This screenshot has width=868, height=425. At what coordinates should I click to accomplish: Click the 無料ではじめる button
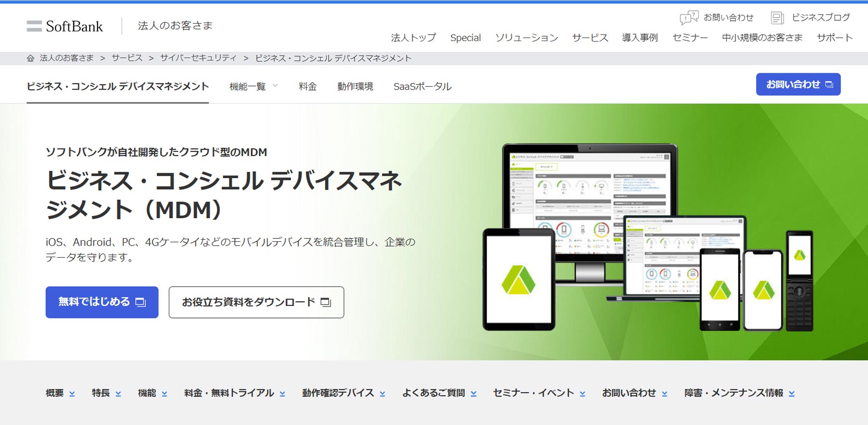[x=102, y=302]
